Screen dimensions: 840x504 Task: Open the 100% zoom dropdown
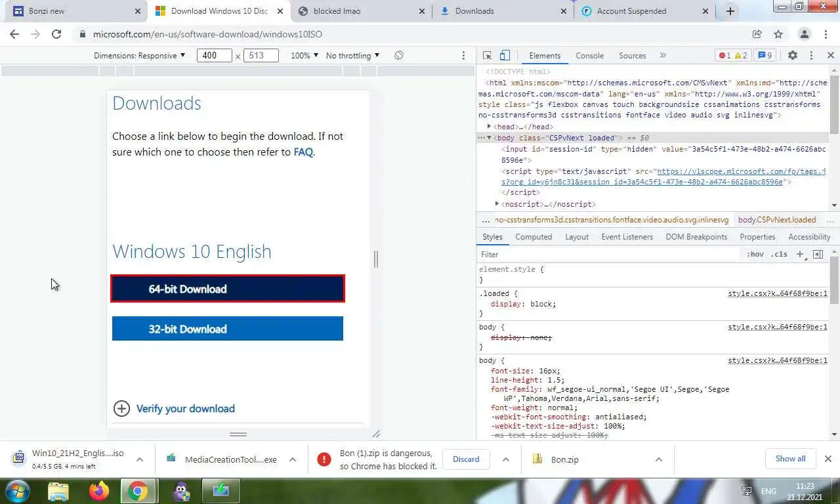[304, 56]
